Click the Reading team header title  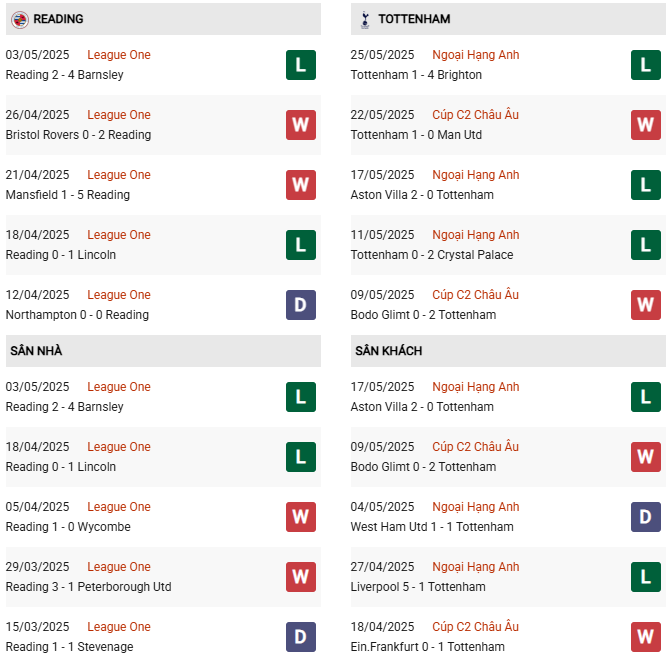(x=58, y=19)
